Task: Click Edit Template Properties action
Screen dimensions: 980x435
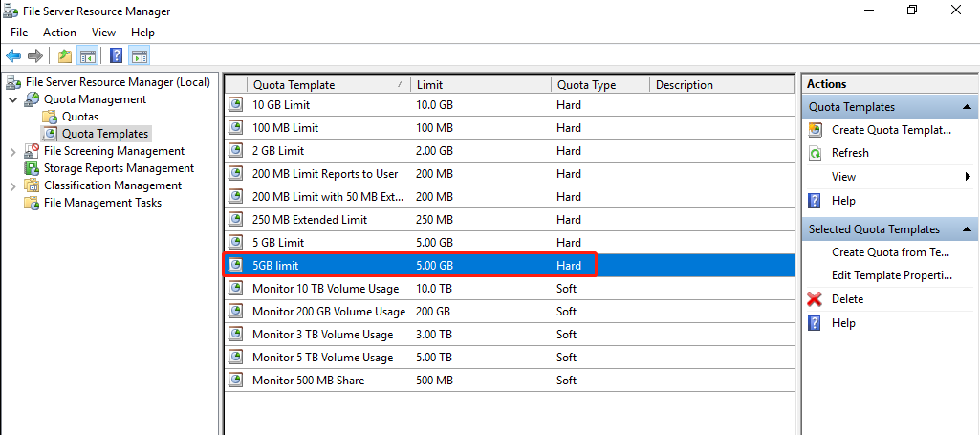Action: click(890, 275)
